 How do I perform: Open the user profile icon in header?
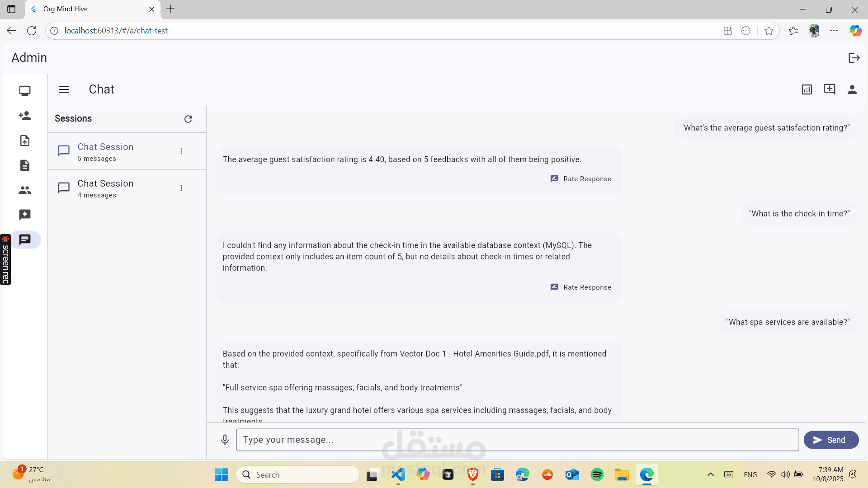pos(852,89)
